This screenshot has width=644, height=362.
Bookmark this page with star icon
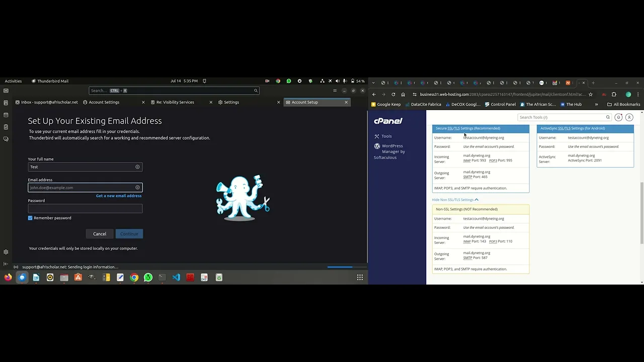coord(591,94)
